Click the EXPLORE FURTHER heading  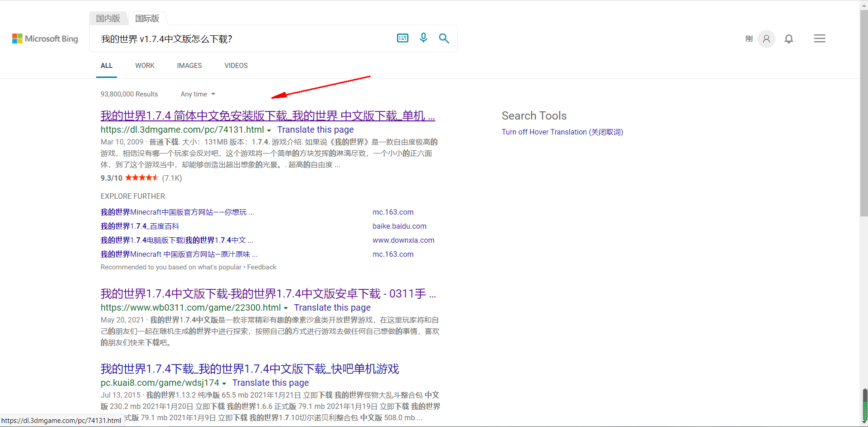pos(133,196)
